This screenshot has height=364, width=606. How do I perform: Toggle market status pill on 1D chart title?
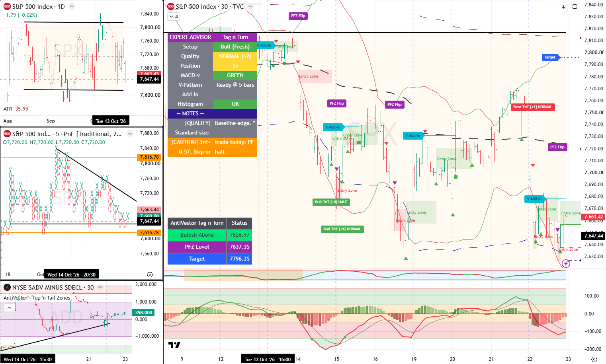click(72, 6)
